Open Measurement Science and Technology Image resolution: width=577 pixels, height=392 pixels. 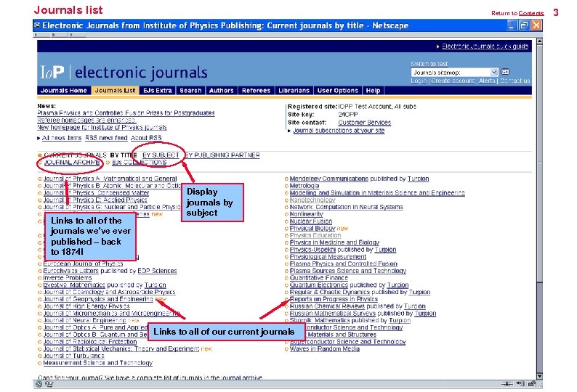coord(98,363)
